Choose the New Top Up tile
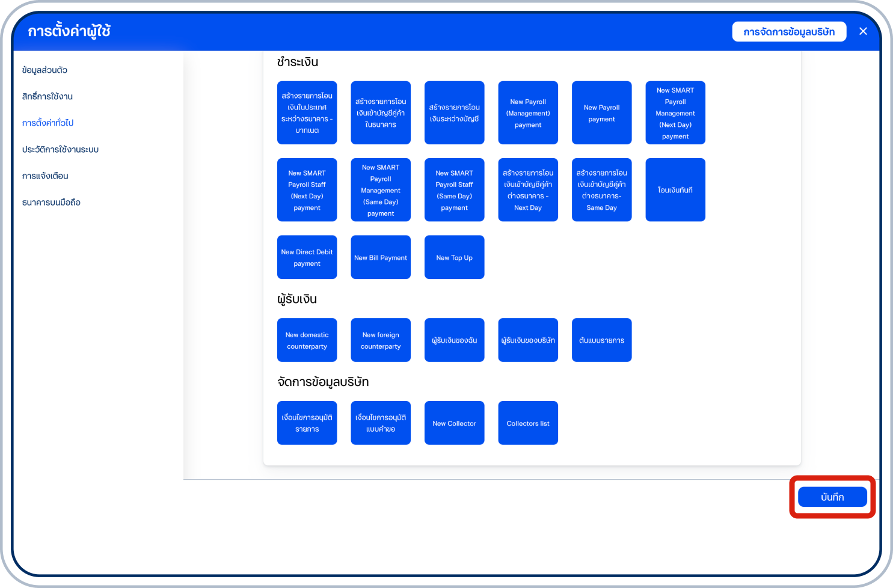The width and height of the screenshot is (893, 588). pos(454,257)
